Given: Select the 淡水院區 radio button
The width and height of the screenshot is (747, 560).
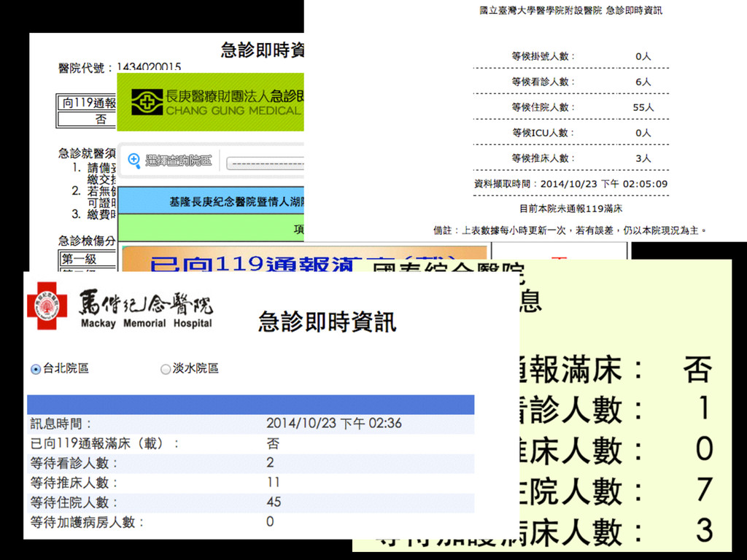Looking at the screenshot, I should click(166, 369).
